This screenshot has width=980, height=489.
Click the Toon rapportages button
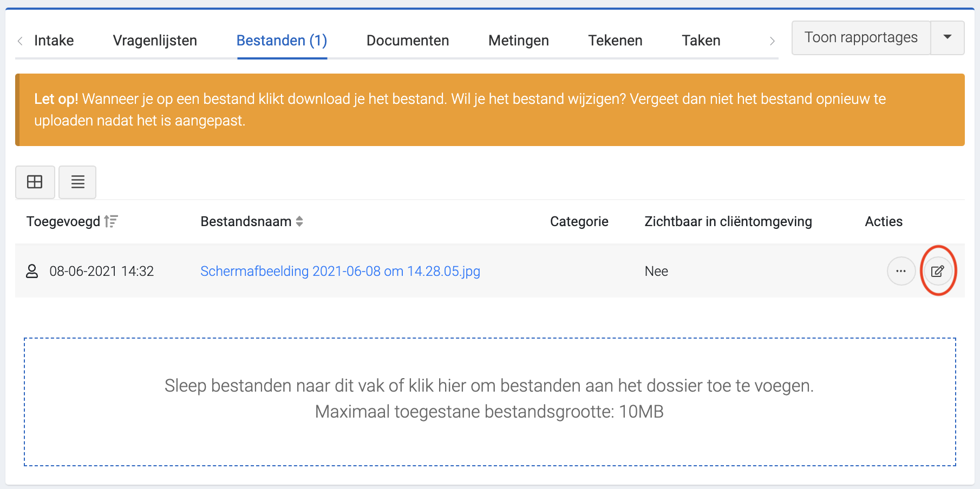click(x=860, y=37)
